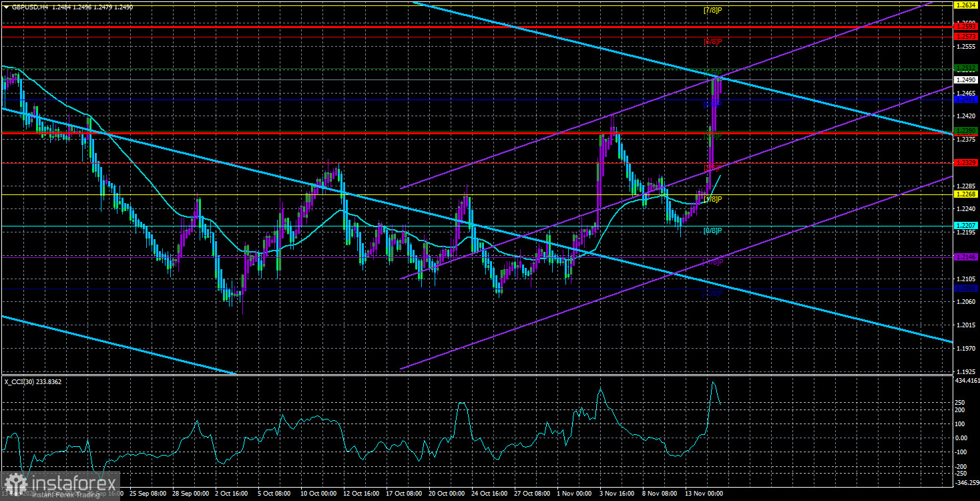Click the 434.4161 CCI scale maximum

[x=966, y=379]
